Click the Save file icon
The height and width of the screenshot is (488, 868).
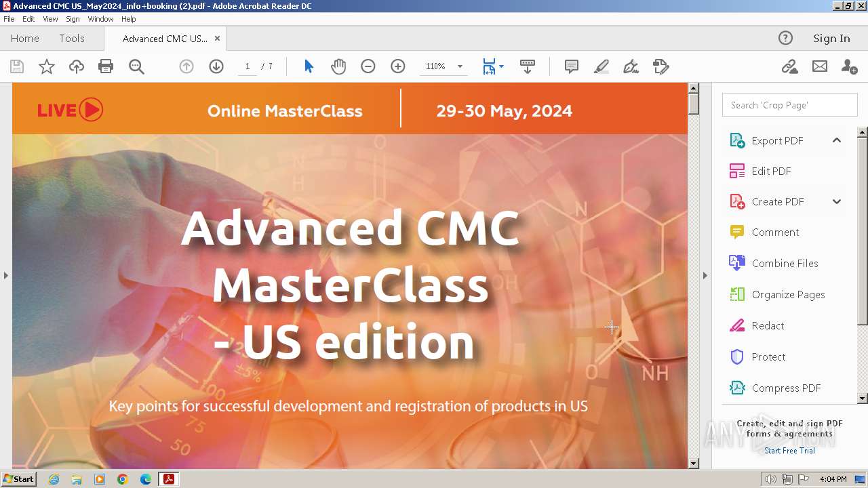point(17,66)
